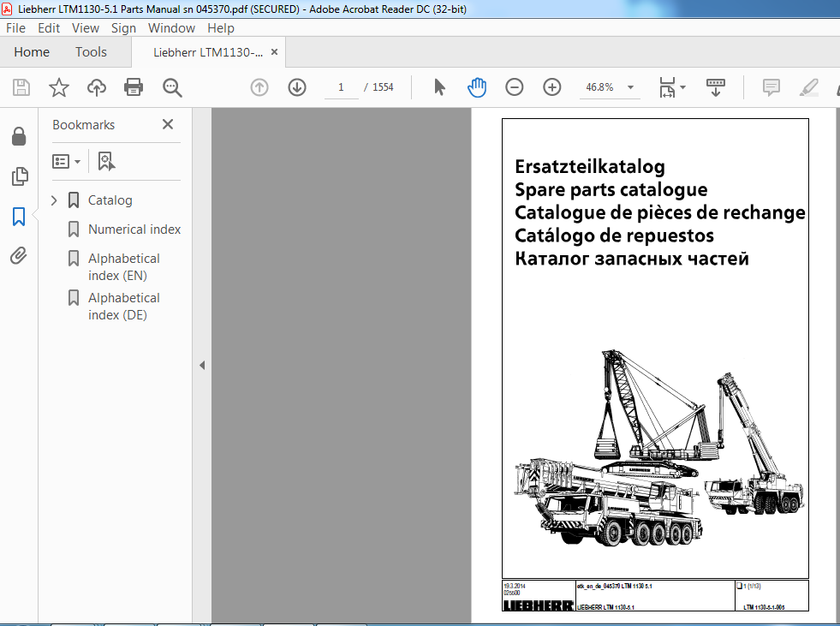Switch to the Tools tab

click(x=91, y=52)
